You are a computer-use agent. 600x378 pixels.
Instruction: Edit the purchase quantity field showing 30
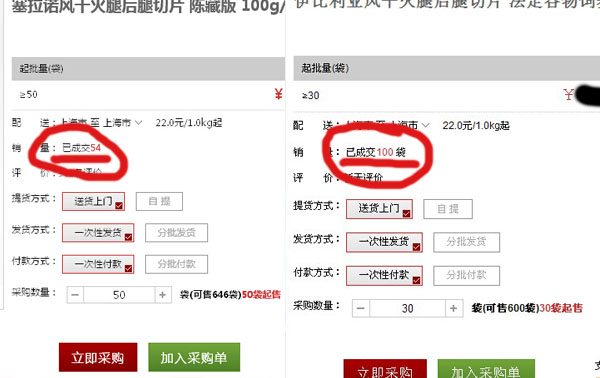pos(408,308)
